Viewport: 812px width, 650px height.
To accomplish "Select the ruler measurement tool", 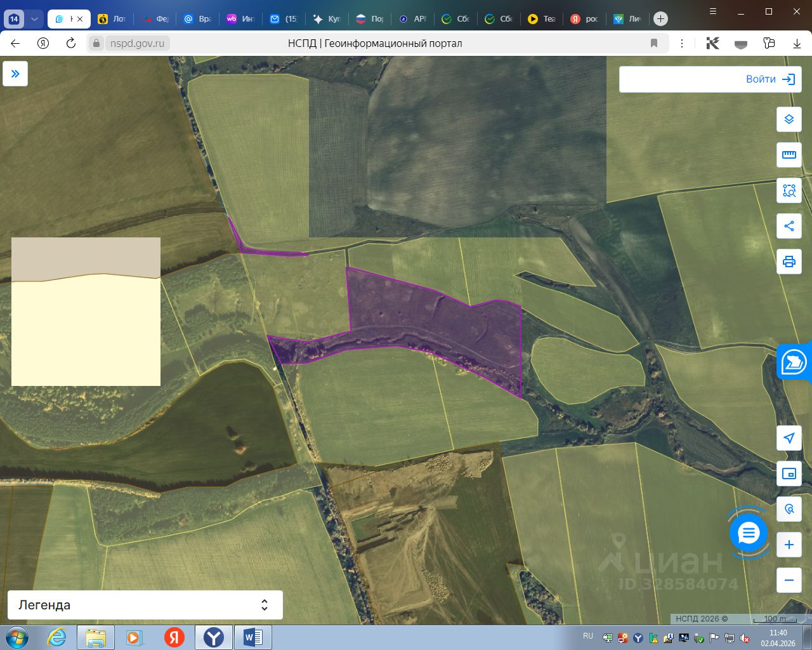I will (x=789, y=155).
